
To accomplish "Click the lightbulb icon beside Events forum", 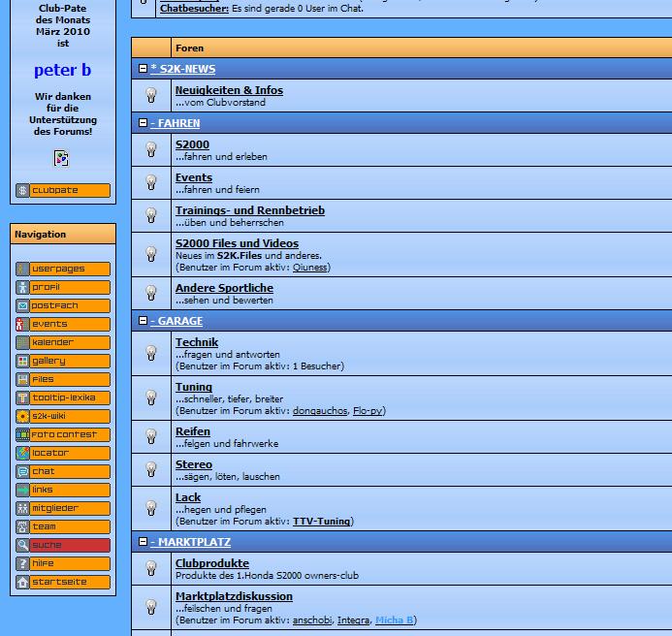I will click(x=151, y=182).
